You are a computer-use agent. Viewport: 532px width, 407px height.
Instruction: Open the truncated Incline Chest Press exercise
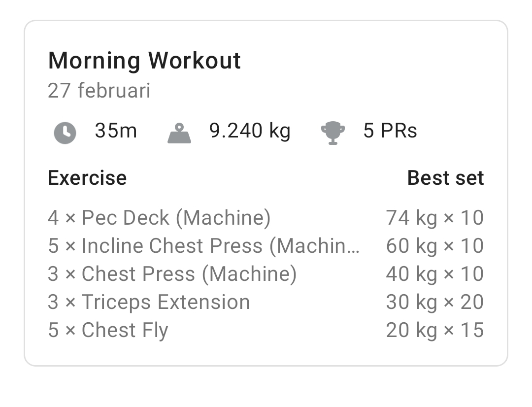coord(204,246)
